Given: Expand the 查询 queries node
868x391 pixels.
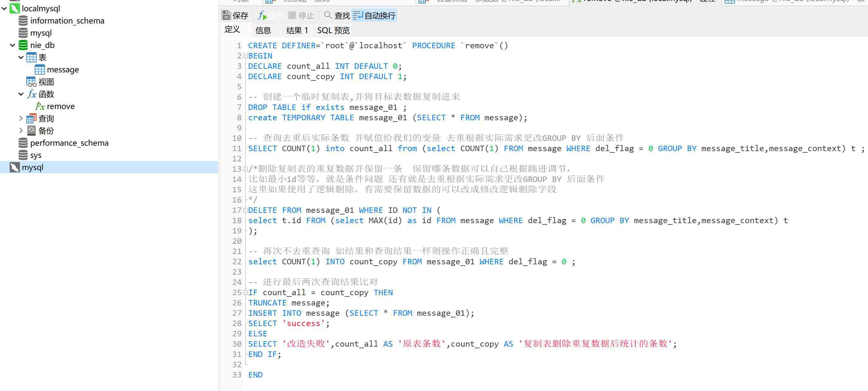Looking at the screenshot, I should click(x=21, y=119).
